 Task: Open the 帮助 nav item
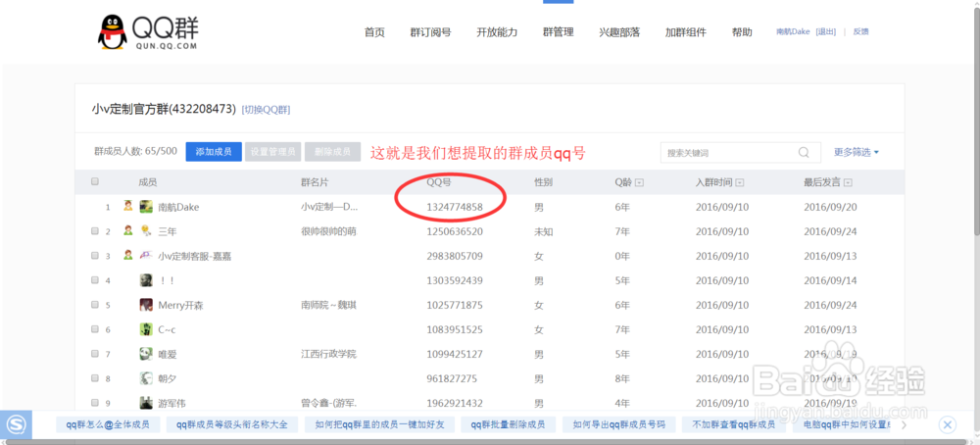pos(742,32)
